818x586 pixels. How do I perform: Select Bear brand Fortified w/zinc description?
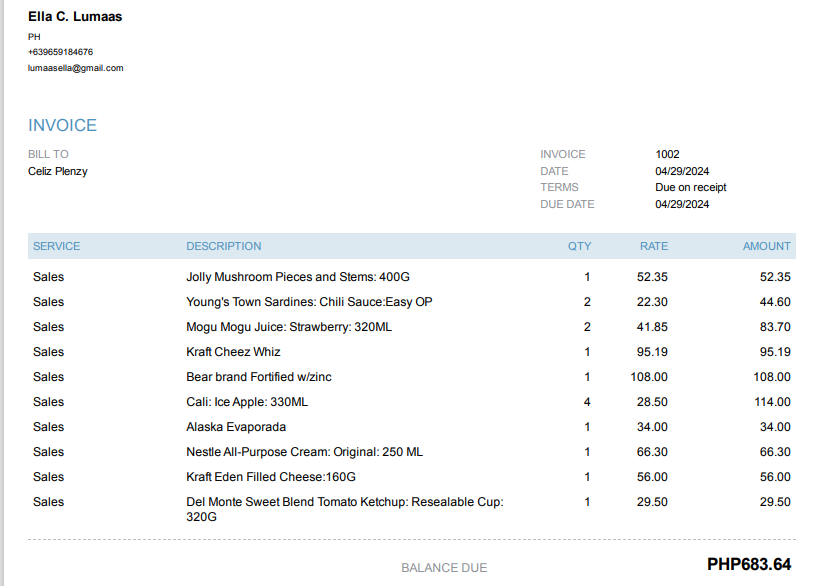coord(259,377)
